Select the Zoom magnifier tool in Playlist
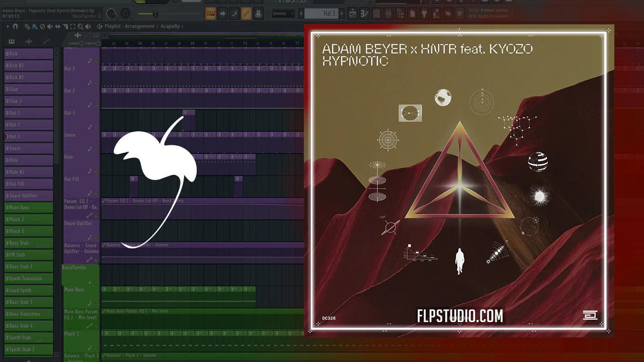Image resolution: width=644 pixels, height=362 pixels. tap(79, 26)
